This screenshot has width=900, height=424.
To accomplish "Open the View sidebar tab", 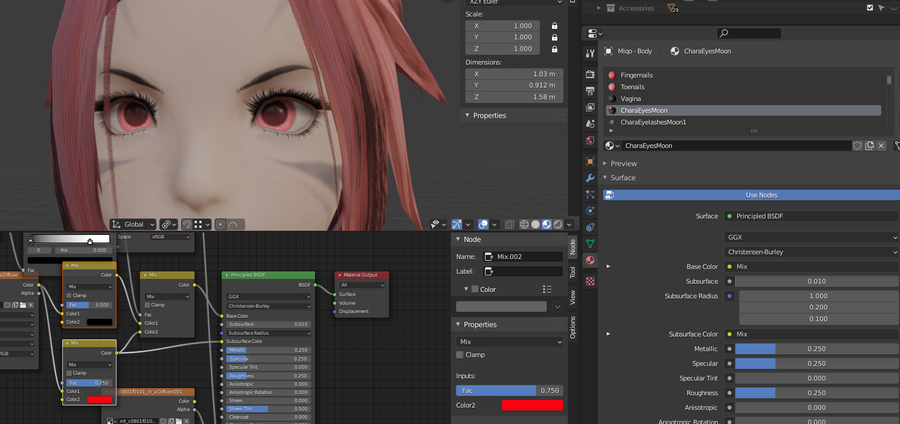I will pyautogui.click(x=572, y=297).
